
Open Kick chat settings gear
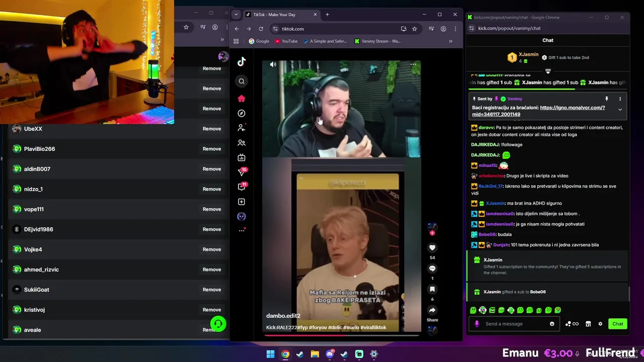point(600,324)
